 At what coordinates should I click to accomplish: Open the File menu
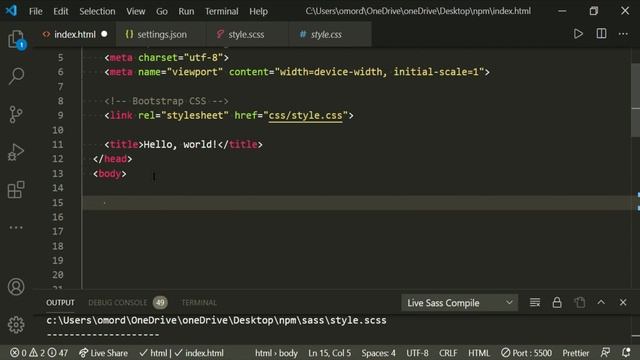tap(36, 11)
